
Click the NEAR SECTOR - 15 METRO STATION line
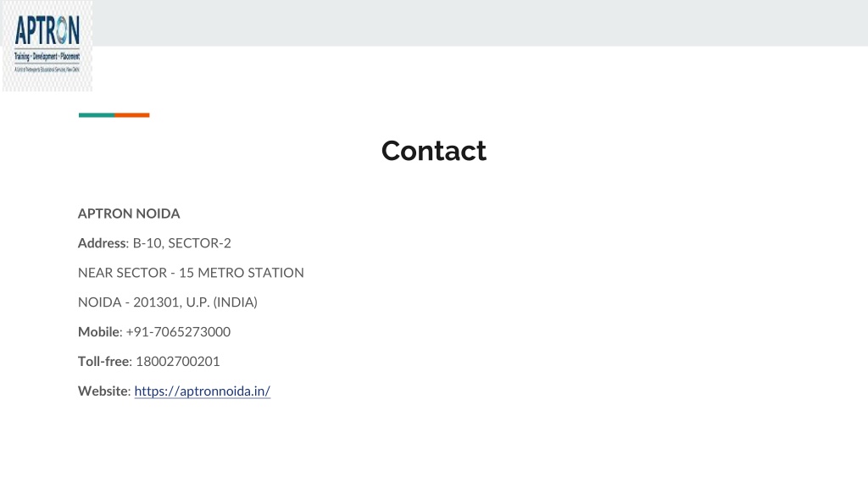pos(191,273)
